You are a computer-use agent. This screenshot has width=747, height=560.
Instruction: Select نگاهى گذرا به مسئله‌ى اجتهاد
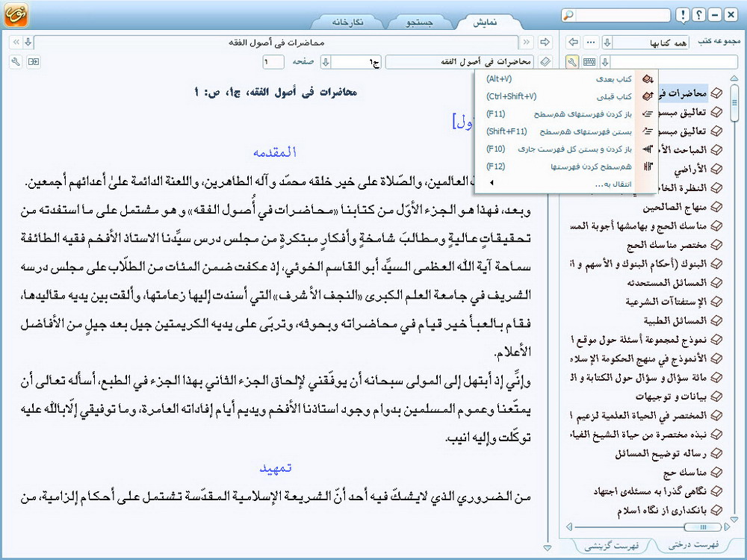[x=651, y=491]
